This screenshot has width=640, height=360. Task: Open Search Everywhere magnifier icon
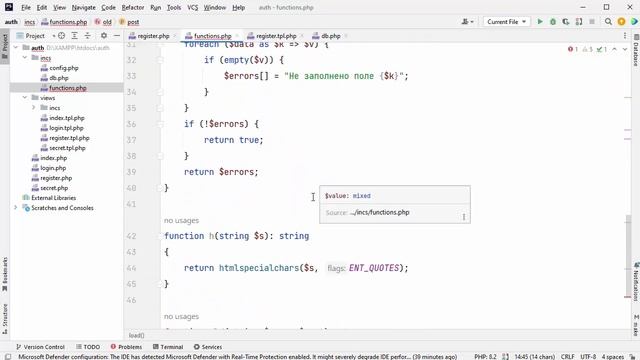tap(608, 22)
